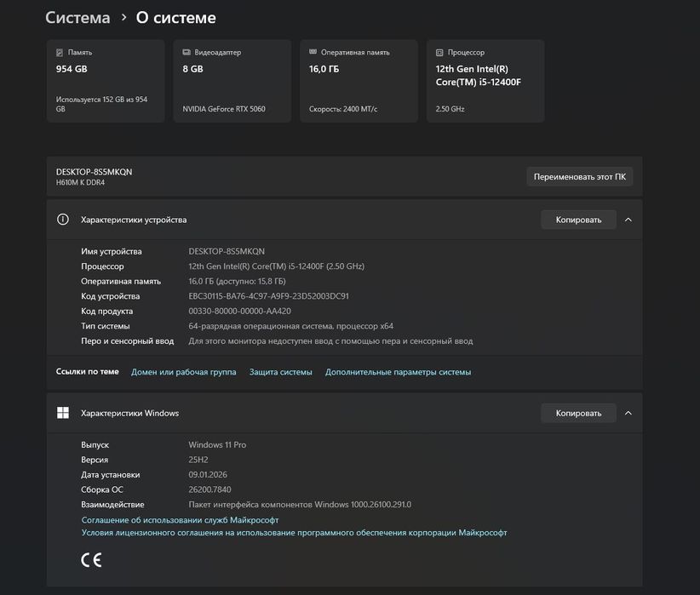
Task: Click the H610M K DDR4 model text
Action: click(80, 182)
